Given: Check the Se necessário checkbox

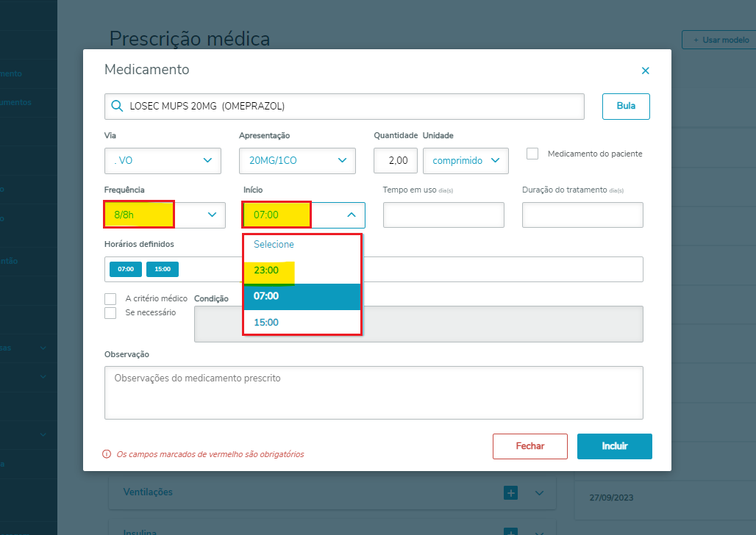Looking at the screenshot, I should tap(110, 313).
